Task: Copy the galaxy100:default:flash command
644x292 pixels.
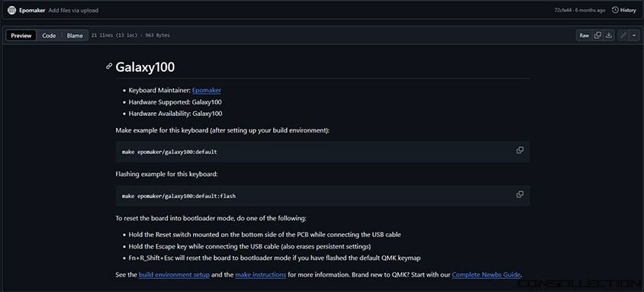Action: click(520, 194)
